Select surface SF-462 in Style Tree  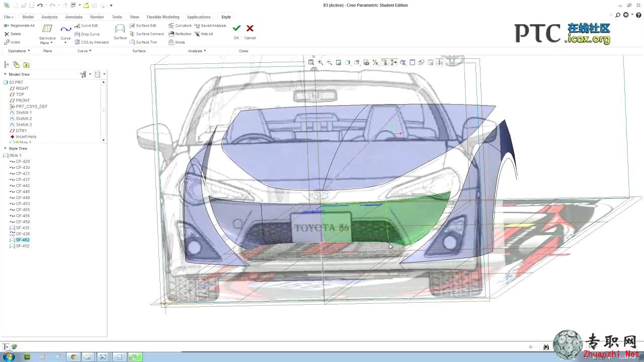tap(20, 240)
